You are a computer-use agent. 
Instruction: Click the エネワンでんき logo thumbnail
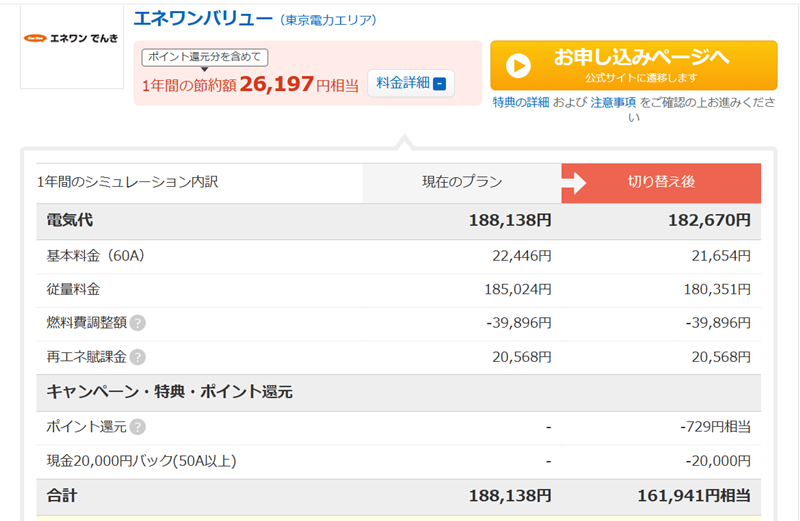[72, 46]
